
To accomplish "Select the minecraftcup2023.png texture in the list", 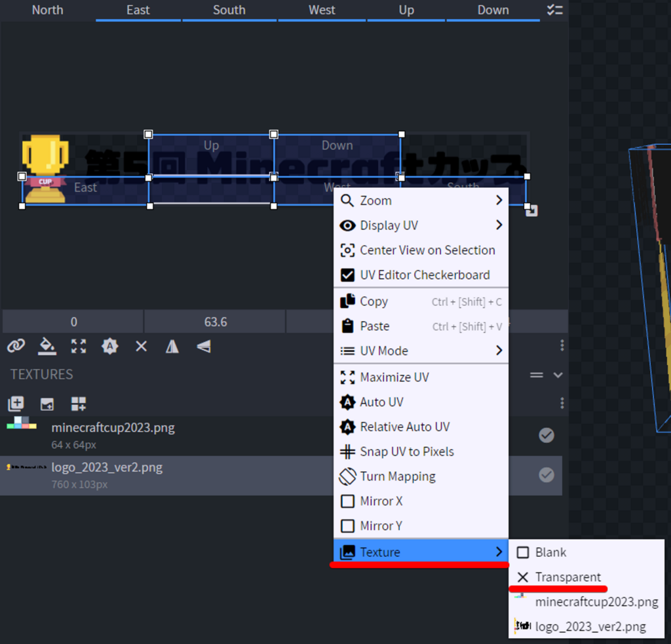I will click(113, 428).
